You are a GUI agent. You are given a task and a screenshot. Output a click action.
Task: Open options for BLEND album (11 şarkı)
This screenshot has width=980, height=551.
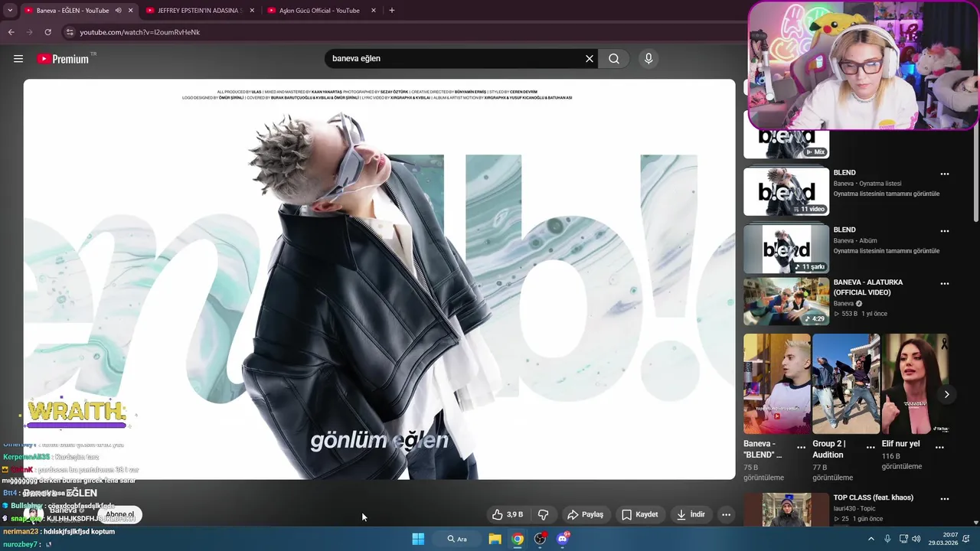click(945, 231)
